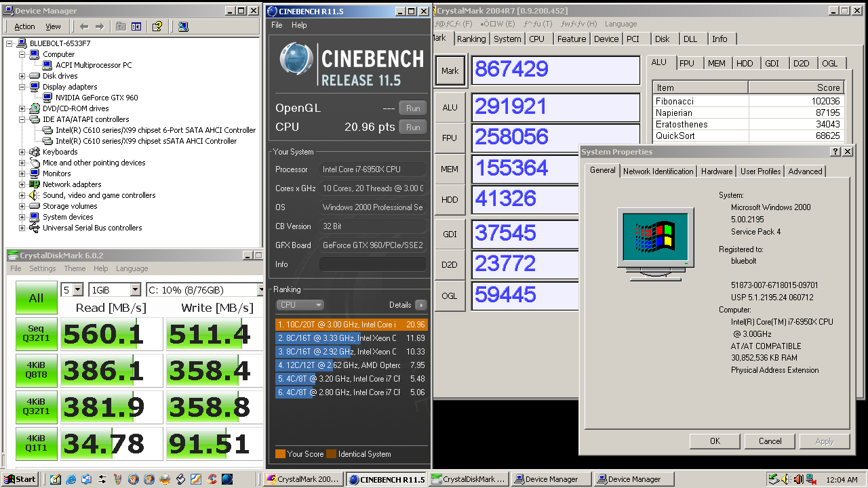Switch to the Hardware tab in System Properties
Screen dimensions: 868x488
716,171
